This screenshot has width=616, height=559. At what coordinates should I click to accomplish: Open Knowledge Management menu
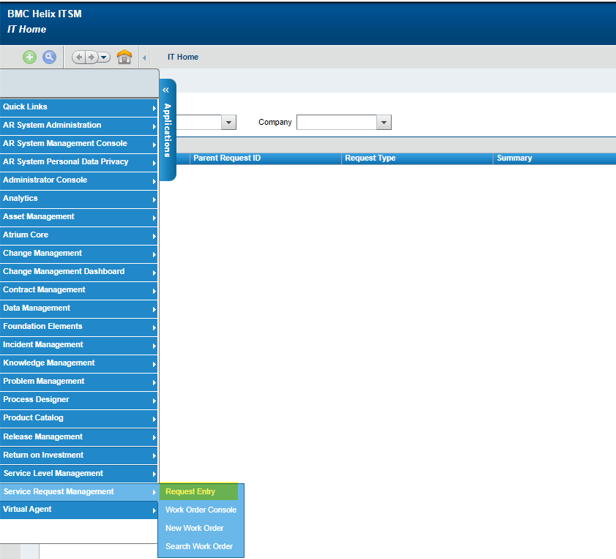[79, 363]
